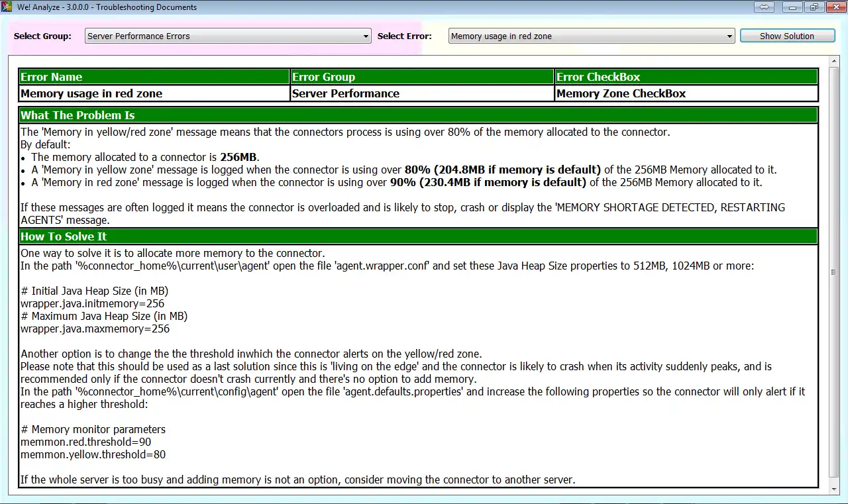Click the 'Select Error:' label

coord(404,36)
